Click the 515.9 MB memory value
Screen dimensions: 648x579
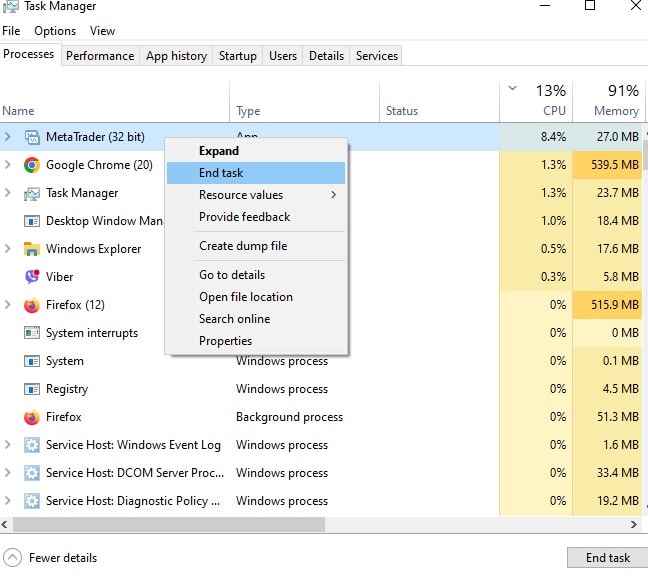click(615, 305)
